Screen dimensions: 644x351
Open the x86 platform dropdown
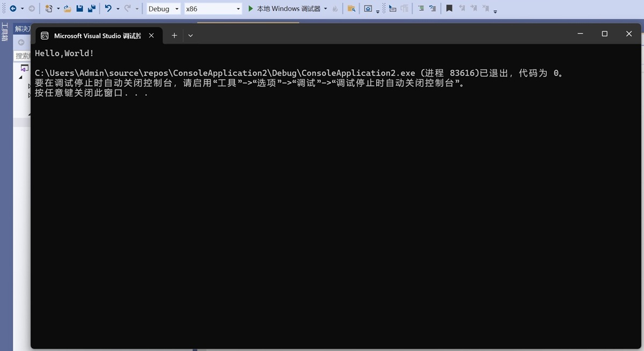pyautogui.click(x=213, y=9)
